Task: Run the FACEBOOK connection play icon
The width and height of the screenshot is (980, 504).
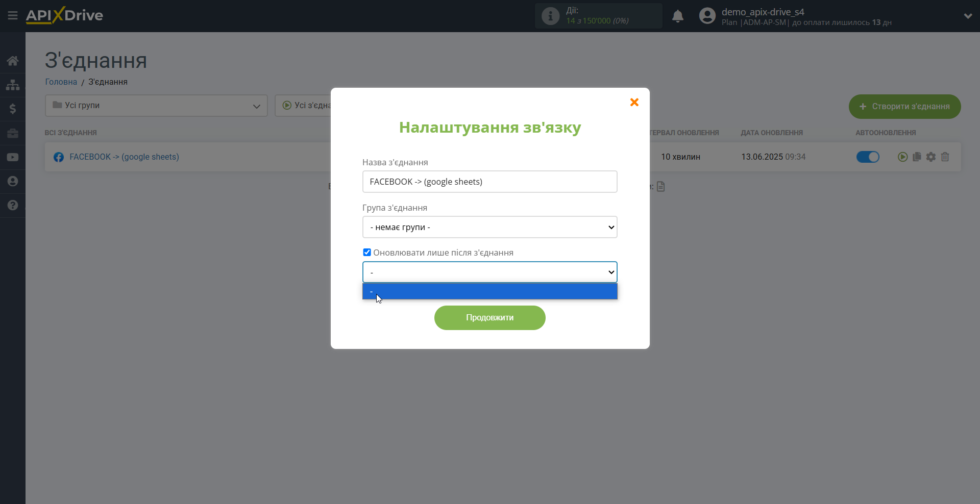Action: (902, 157)
